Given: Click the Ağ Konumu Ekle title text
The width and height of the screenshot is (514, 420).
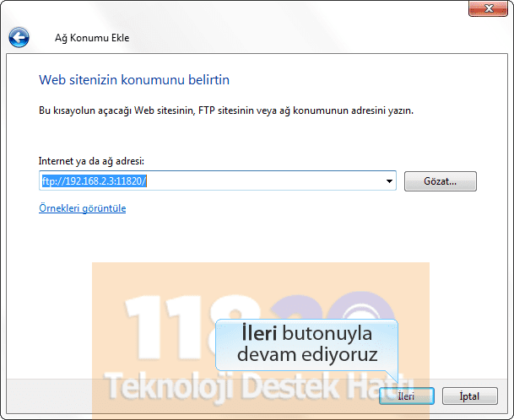Looking at the screenshot, I should (x=92, y=38).
